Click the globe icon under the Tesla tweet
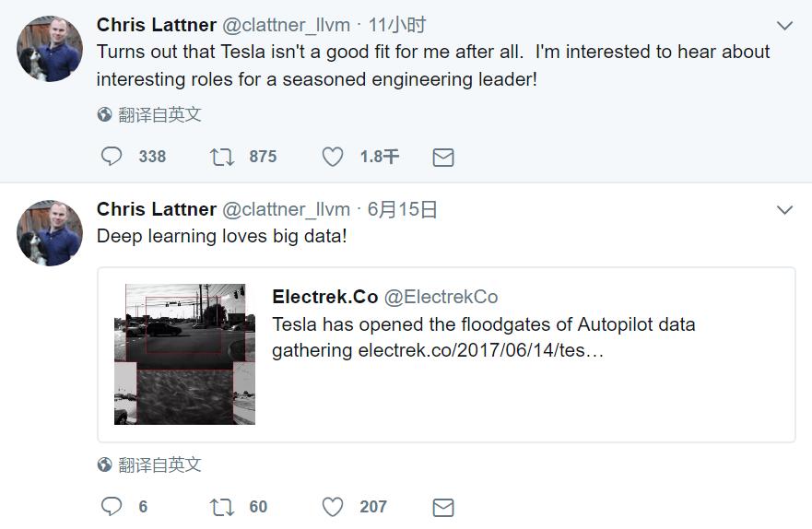812x529 pixels. (x=105, y=115)
